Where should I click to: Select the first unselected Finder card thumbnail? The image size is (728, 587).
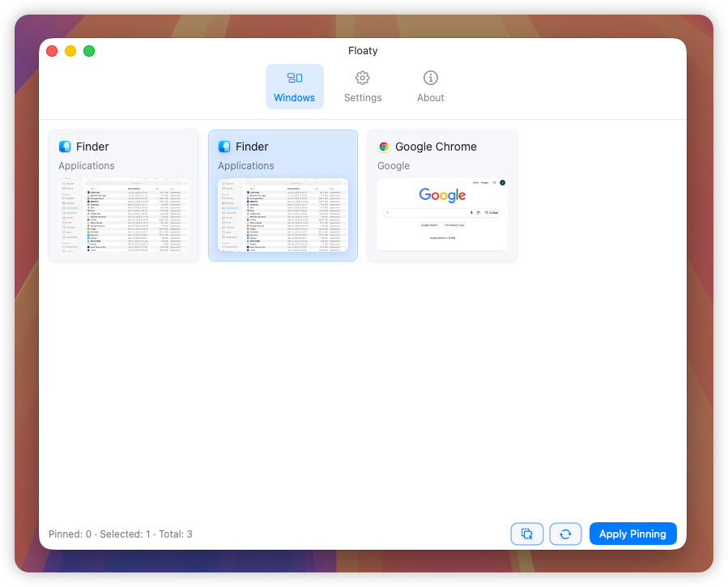pyautogui.click(x=124, y=215)
